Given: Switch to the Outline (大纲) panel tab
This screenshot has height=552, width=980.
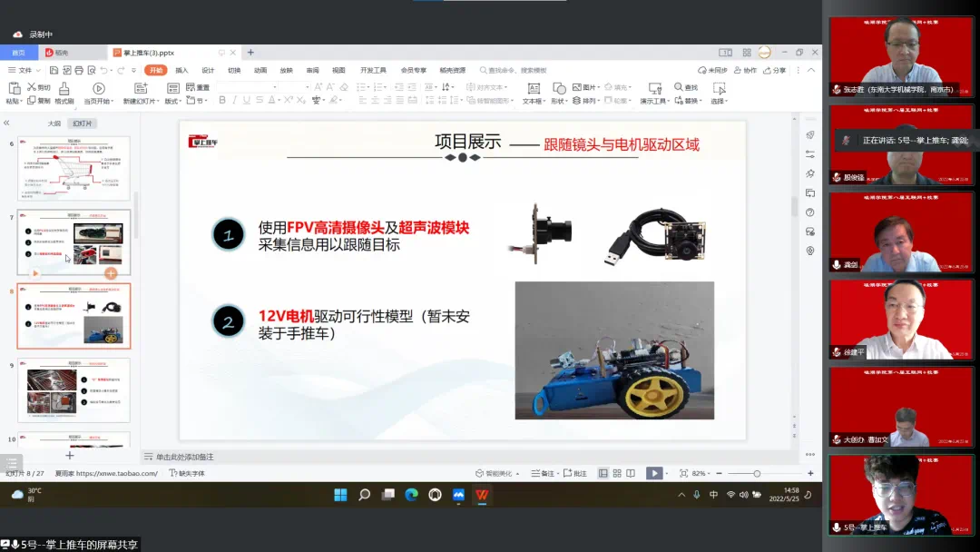Looking at the screenshot, I should (x=54, y=123).
